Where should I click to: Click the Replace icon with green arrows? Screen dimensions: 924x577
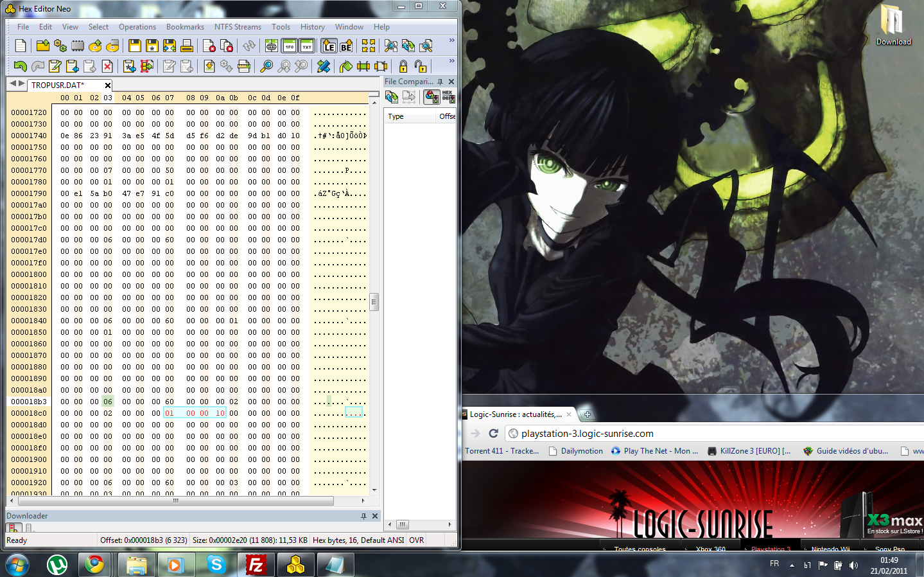(x=408, y=46)
